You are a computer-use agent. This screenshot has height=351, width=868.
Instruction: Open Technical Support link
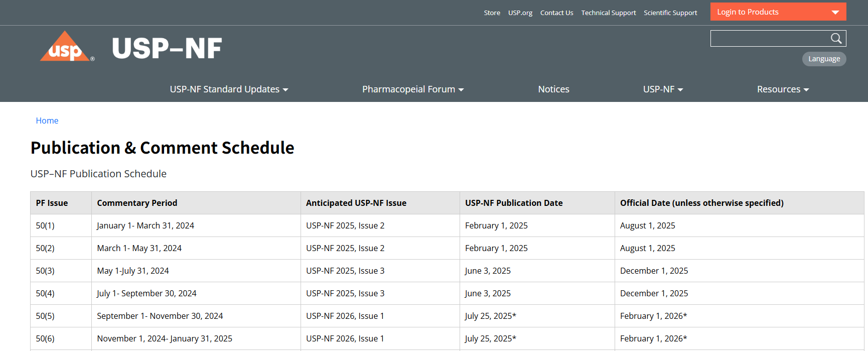pos(608,13)
